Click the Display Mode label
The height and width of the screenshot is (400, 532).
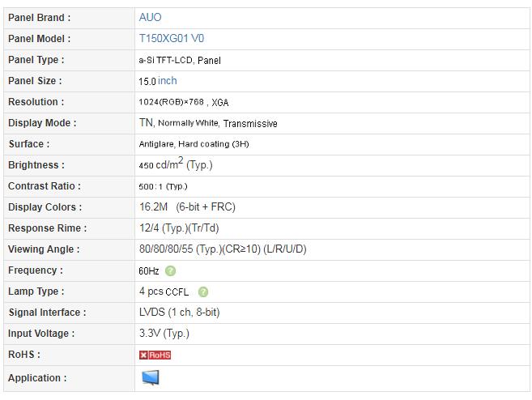42,123
